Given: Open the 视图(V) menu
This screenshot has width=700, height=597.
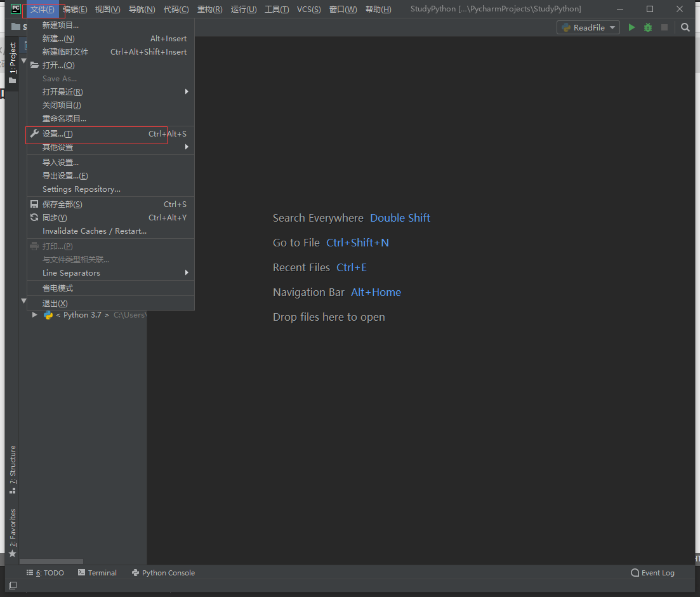Looking at the screenshot, I should (x=108, y=10).
